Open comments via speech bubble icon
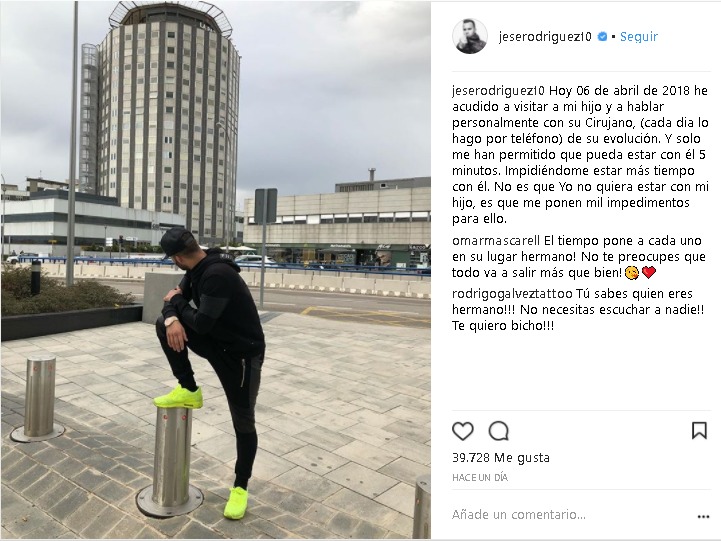Viewport: 721px width, 541px height. coord(498,431)
